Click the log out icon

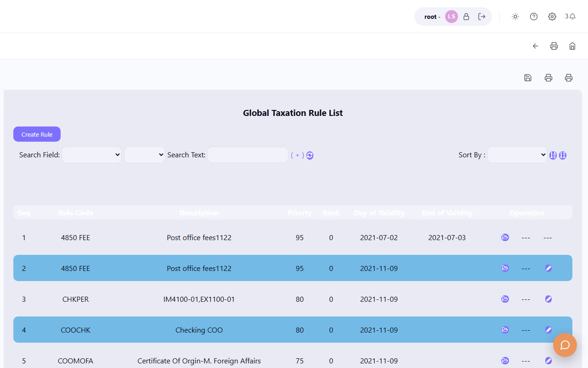coord(482,17)
